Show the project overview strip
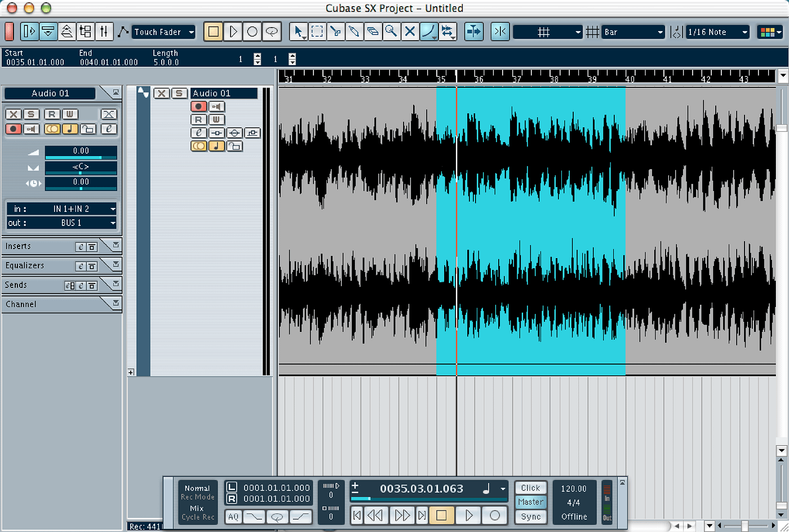Image resolution: width=789 pixels, height=532 pixels. (x=67, y=32)
